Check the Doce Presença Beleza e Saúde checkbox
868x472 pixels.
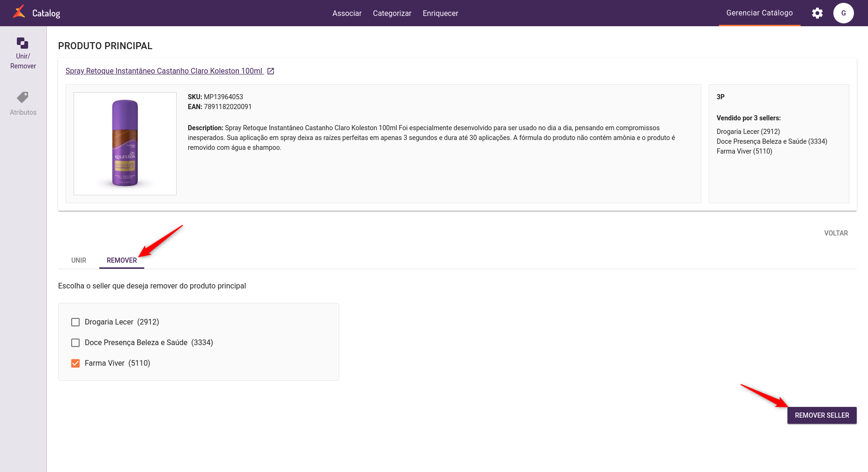click(75, 343)
